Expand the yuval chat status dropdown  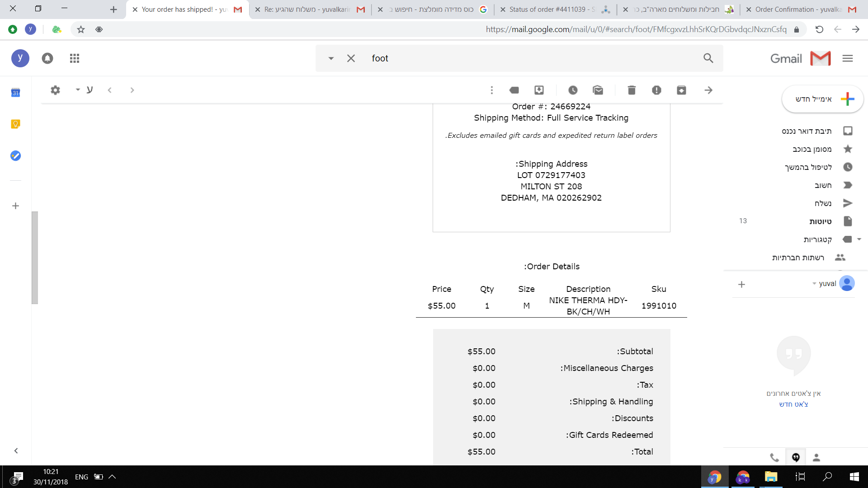point(814,284)
